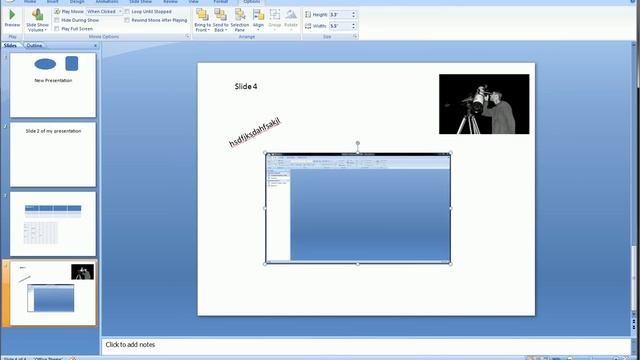Select the slide thumbnail containing tables
This screenshot has width=640, height=360.
pos(53,224)
